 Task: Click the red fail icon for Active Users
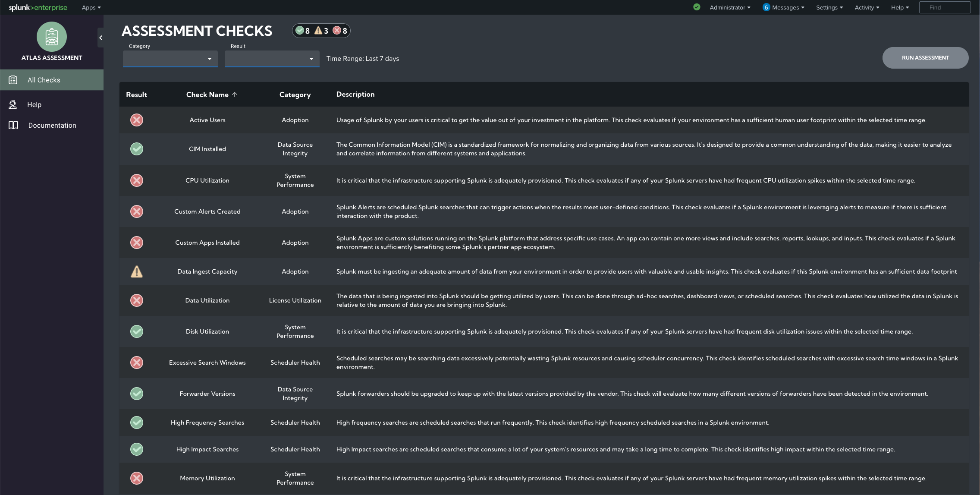pos(137,120)
